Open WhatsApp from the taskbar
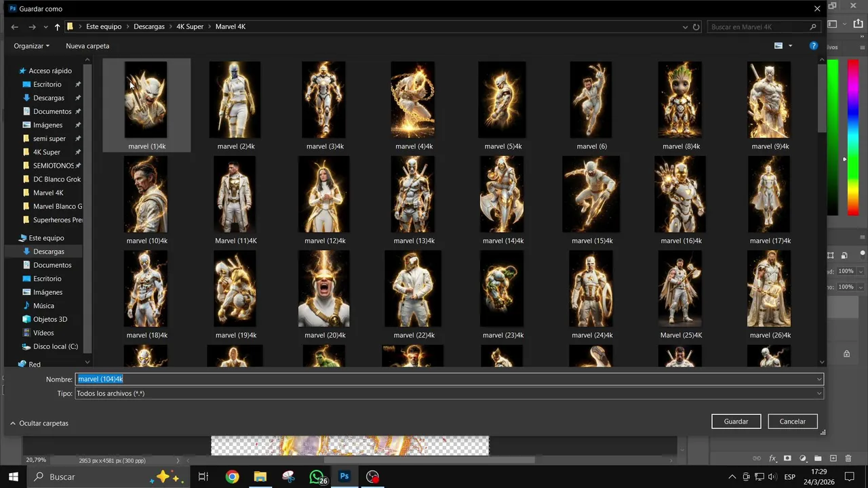 tap(317, 476)
